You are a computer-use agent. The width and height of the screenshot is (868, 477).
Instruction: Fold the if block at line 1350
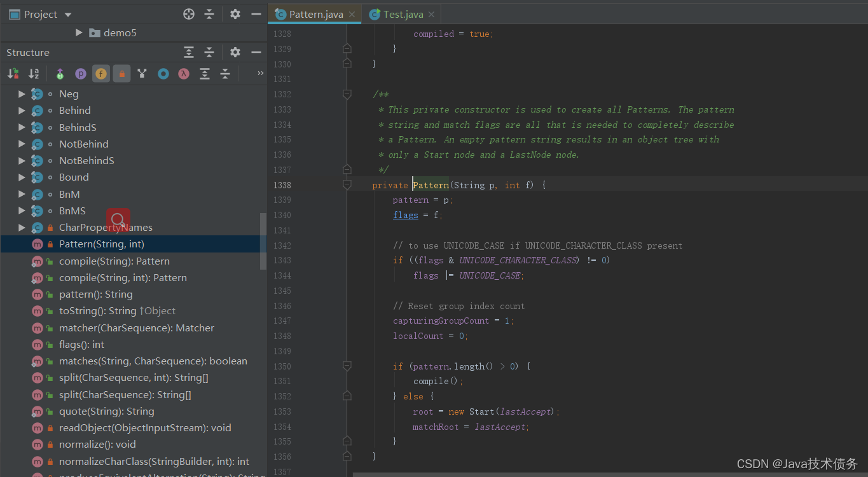347,366
